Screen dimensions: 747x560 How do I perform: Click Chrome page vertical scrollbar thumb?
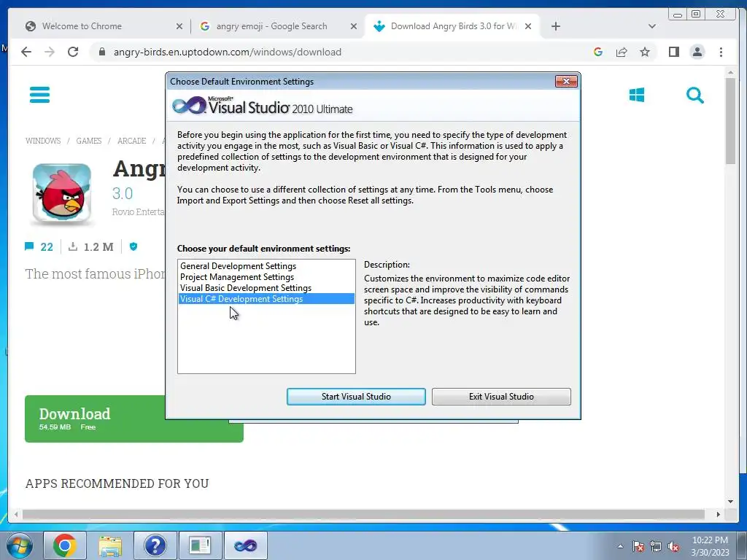click(x=730, y=121)
